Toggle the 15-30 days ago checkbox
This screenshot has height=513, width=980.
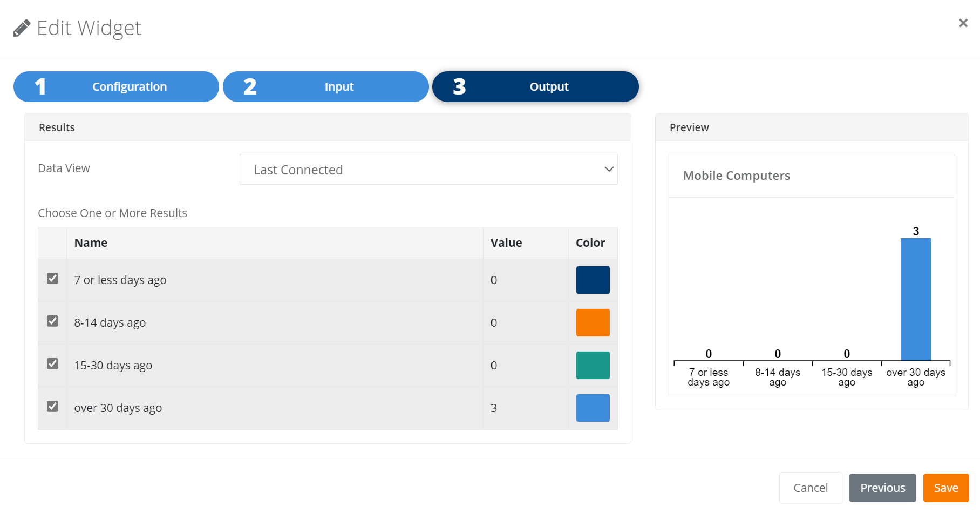tap(52, 363)
